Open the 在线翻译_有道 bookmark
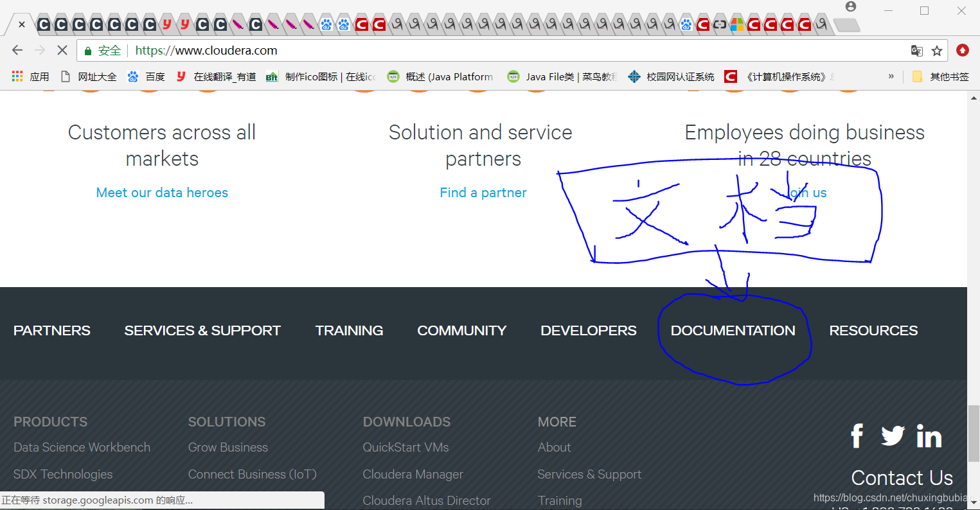The height and width of the screenshot is (510, 980). coord(216,76)
